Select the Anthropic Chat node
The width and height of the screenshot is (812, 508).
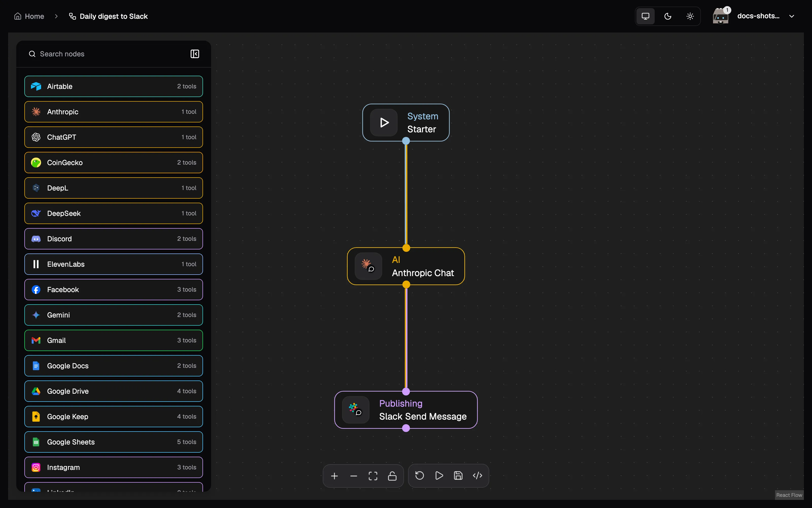[x=406, y=266]
